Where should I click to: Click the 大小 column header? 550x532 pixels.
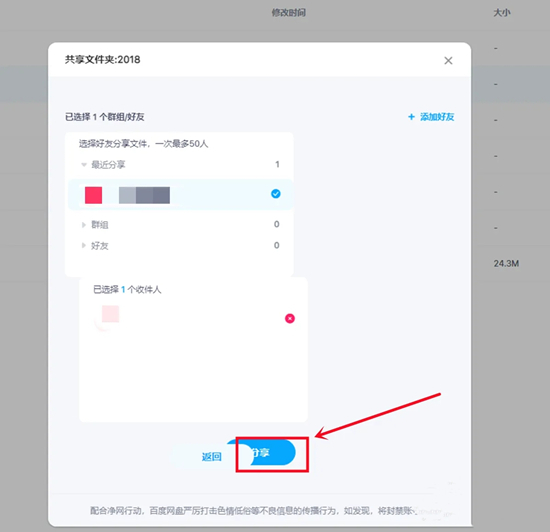pos(502,13)
